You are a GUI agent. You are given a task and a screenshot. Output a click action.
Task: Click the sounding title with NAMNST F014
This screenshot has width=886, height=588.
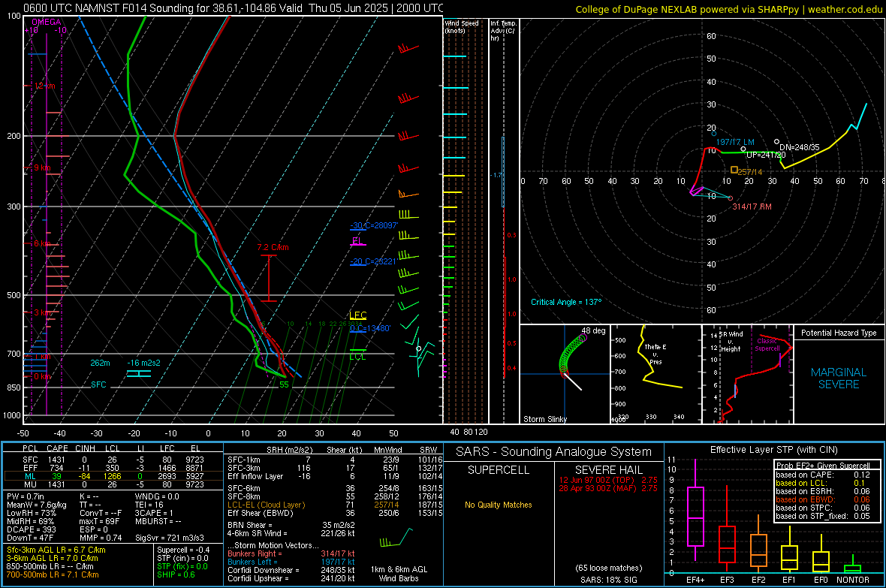click(233, 8)
